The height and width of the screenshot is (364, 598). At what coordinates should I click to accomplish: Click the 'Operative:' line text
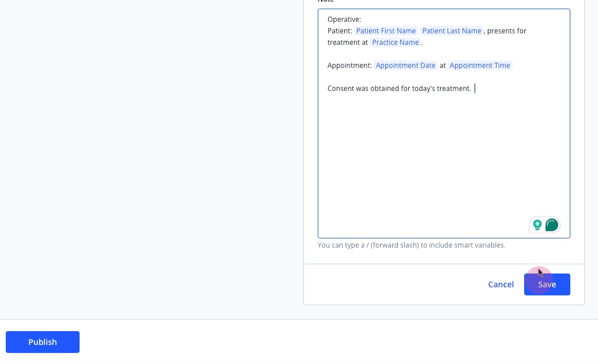coord(344,20)
